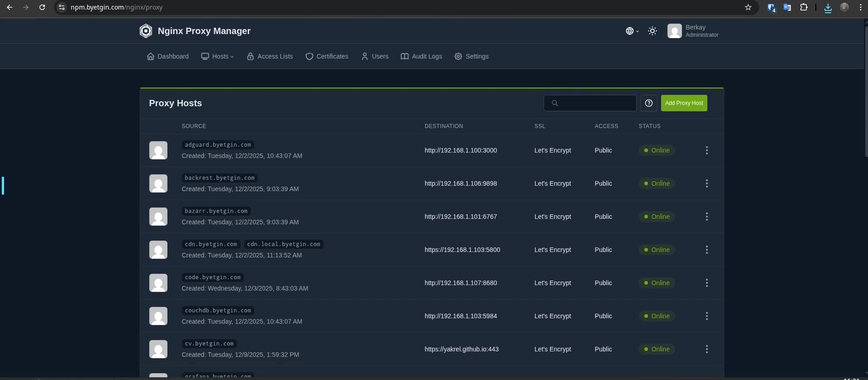
Task: Open the proxy hosts help icon
Action: click(648, 103)
